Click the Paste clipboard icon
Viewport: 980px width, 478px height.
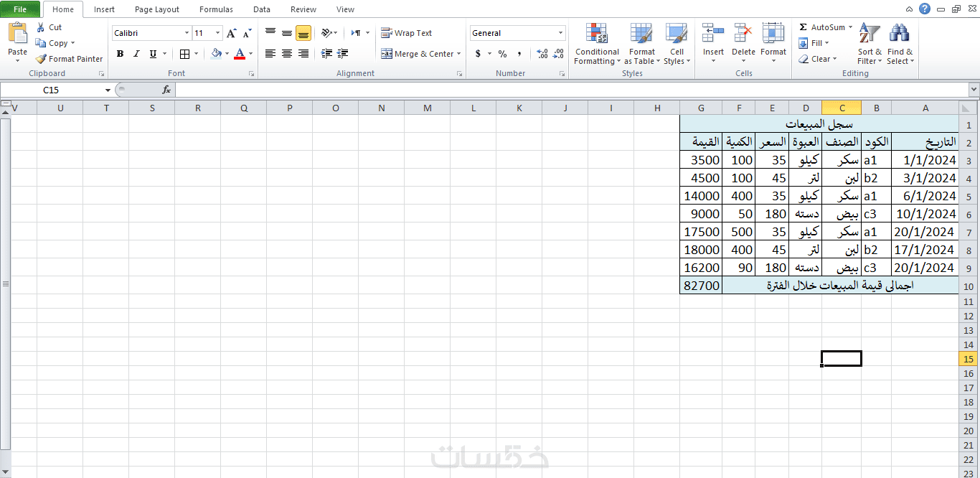coord(17,33)
